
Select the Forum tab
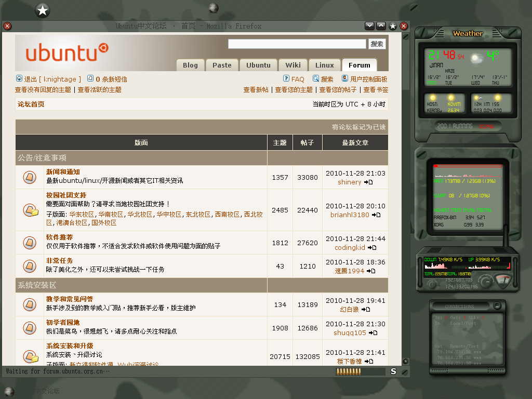coord(360,65)
